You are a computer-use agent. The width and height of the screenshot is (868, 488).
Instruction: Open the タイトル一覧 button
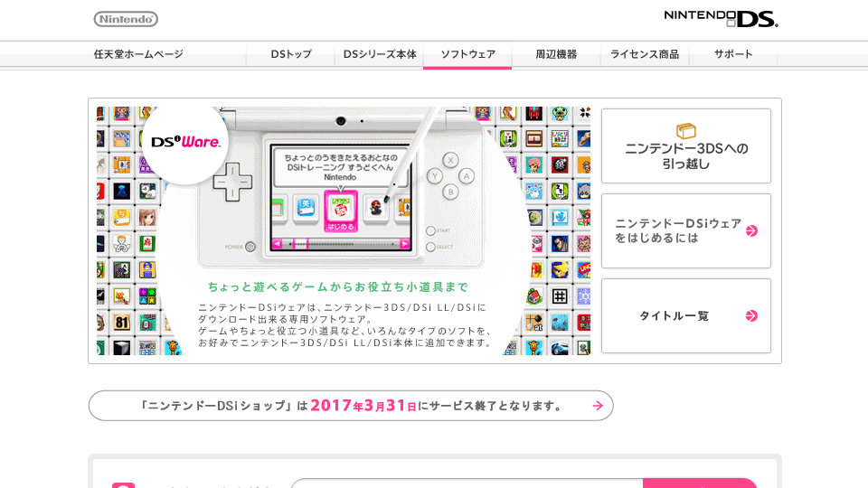(686, 316)
